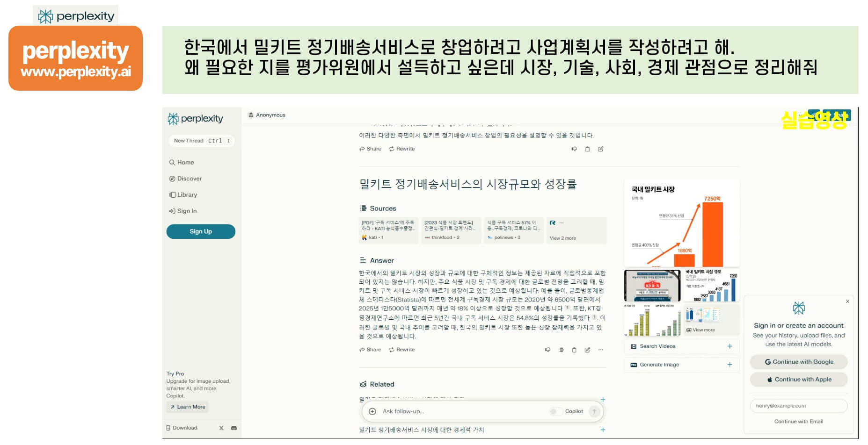This screenshot has height=445, width=868.
Task: Click the Download link in the sidebar
Action: 182,428
